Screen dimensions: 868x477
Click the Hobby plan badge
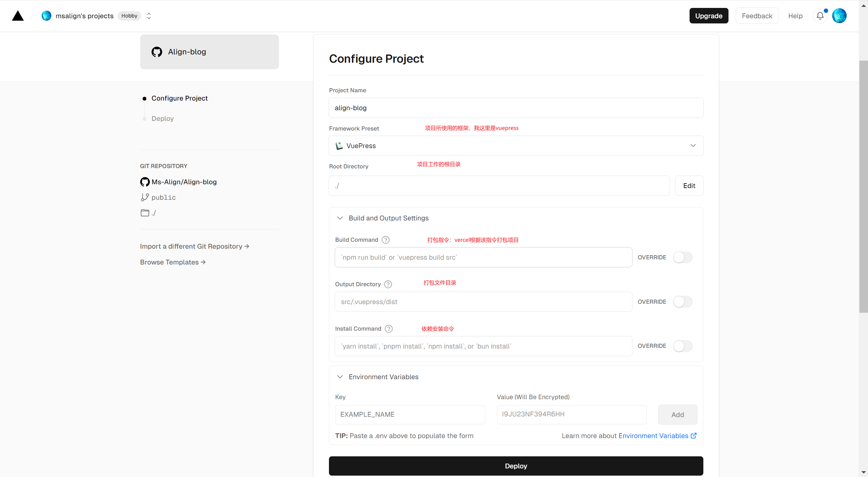click(x=129, y=16)
